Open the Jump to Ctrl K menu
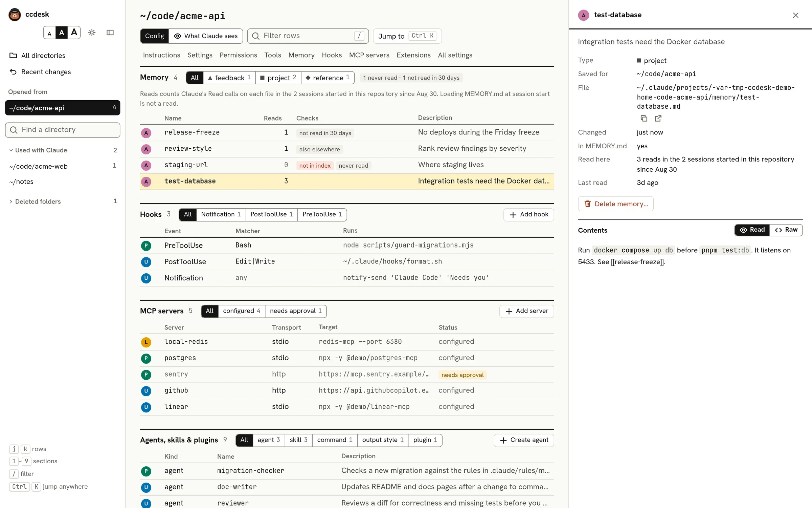This screenshot has height=508, width=812. (407, 36)
